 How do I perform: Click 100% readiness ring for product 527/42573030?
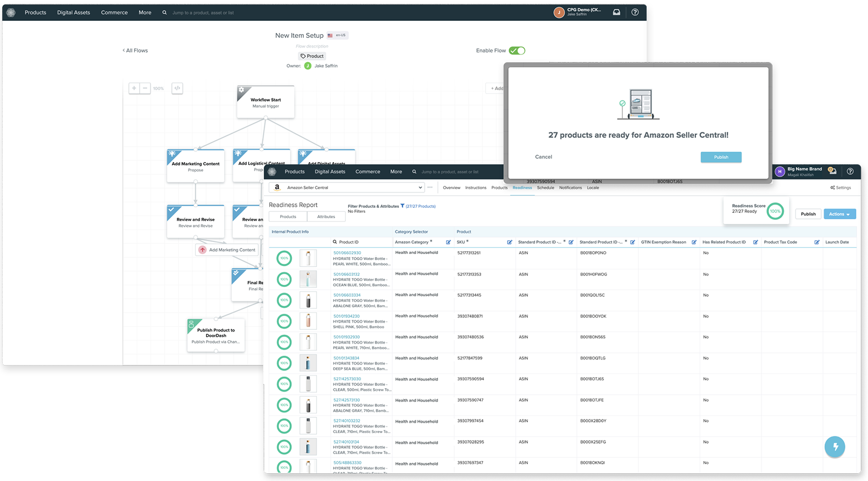284,384
